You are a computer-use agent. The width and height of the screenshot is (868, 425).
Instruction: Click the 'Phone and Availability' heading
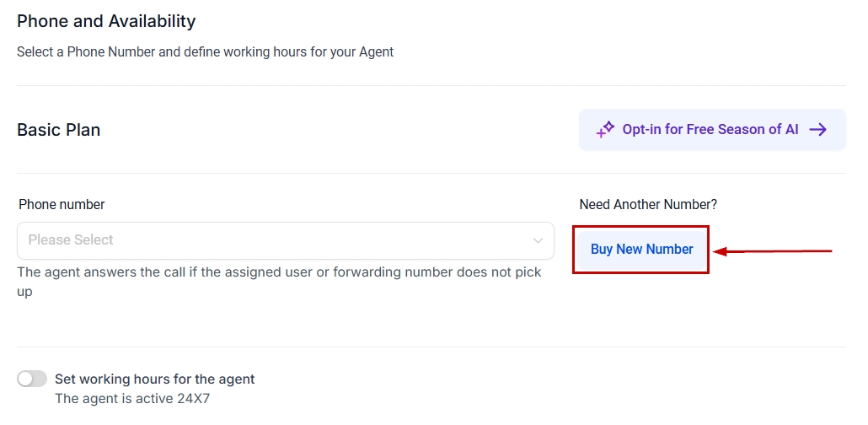(x=106, y=21)
